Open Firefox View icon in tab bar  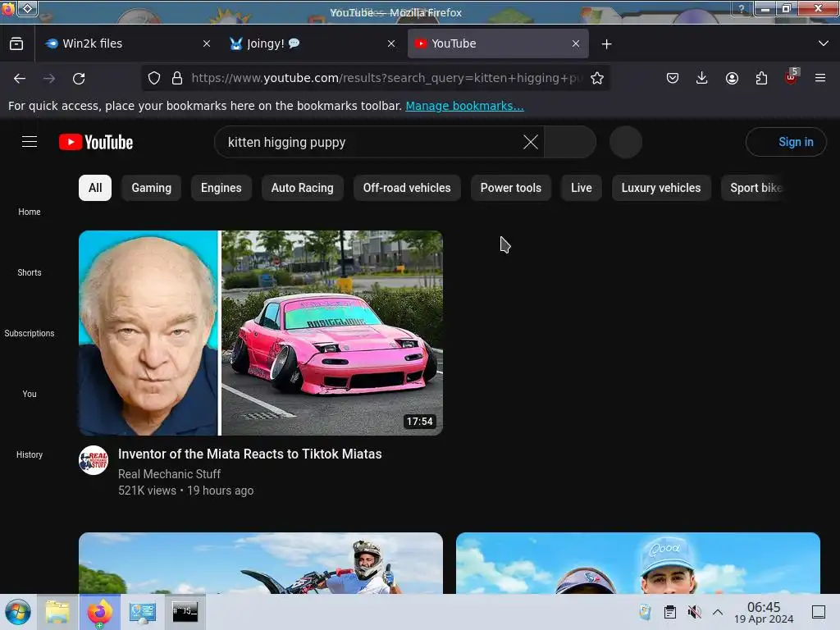[x=16, y=44]
